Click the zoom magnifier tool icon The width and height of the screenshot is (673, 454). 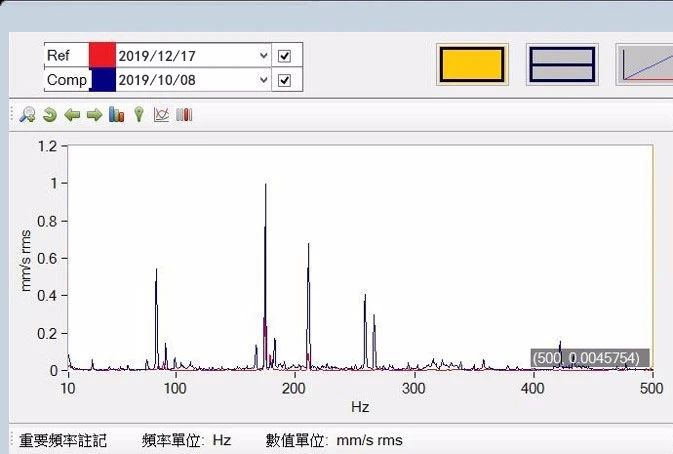point(27,115)
